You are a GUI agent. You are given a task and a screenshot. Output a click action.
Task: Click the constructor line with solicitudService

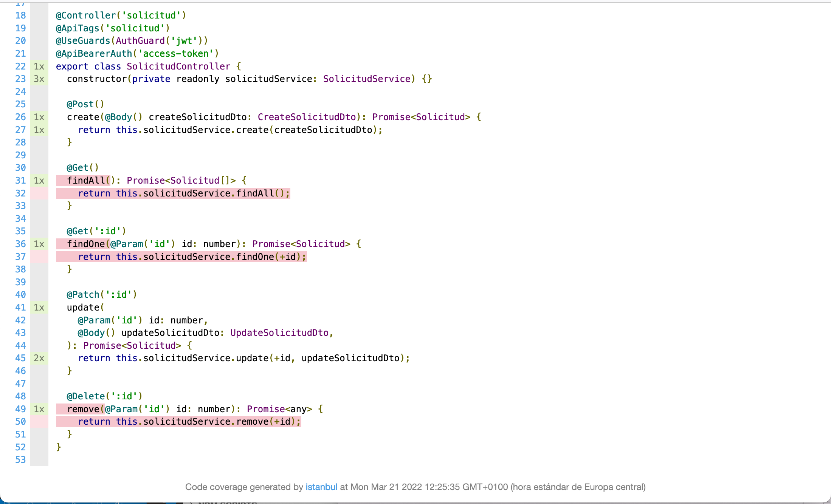250,79
